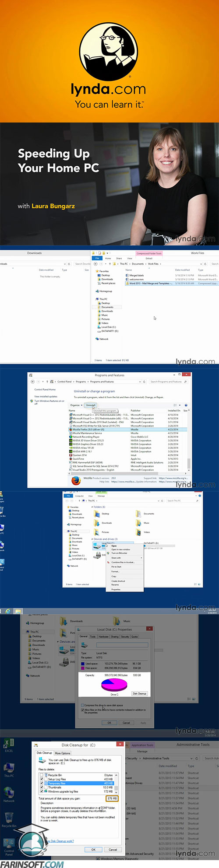The width and height of the screenshot is (219, 868).
Task: Click the Disk Cleanup button in Properties
Action: coord(139,693)
